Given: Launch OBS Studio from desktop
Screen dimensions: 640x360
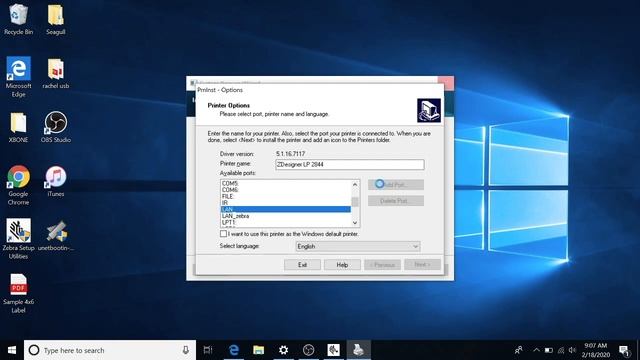Looking at the screenshot, I should [56, 127].
